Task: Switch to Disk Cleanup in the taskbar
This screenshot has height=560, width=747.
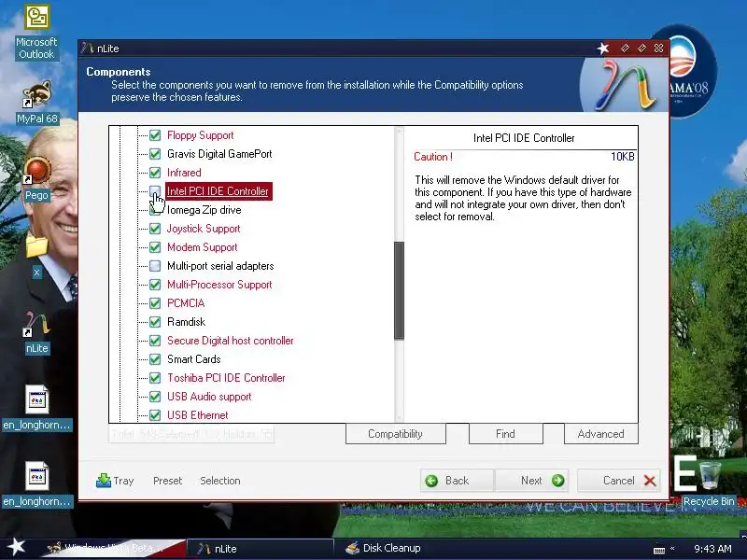Action: [384, 548]
